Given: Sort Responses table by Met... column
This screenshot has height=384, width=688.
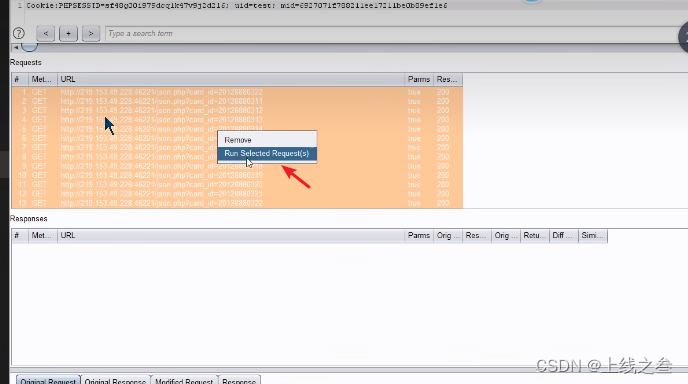Looking at the screenshot, I should 43,236.
